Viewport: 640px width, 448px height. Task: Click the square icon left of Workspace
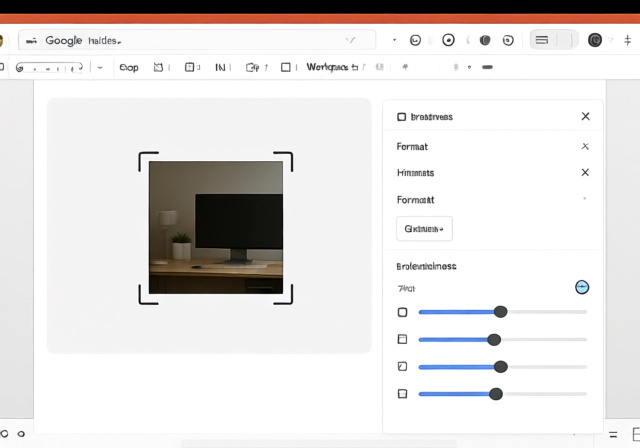click(x=286, y=67)
